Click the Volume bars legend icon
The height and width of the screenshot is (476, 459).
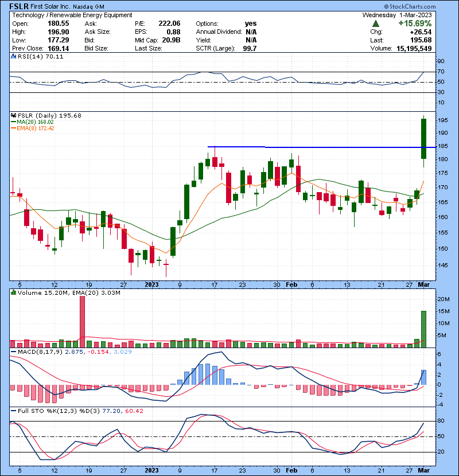pyautogui.click(x=13, y=292)
